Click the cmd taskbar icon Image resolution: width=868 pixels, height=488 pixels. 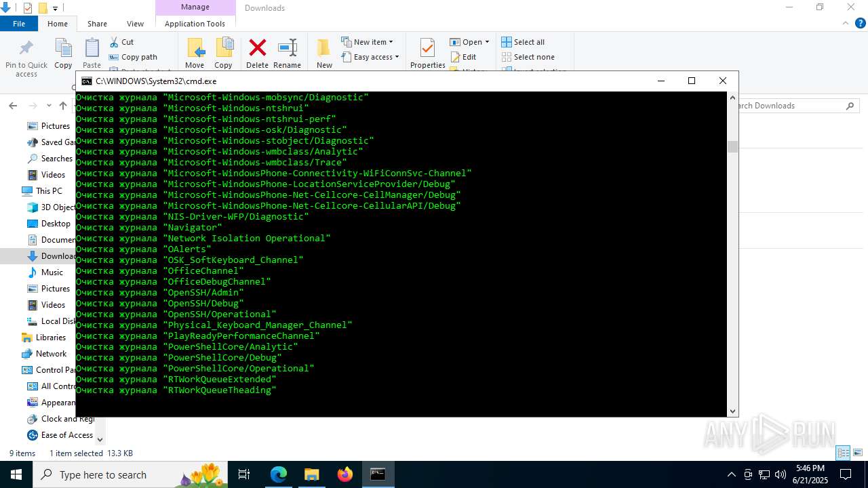point(378,474)
